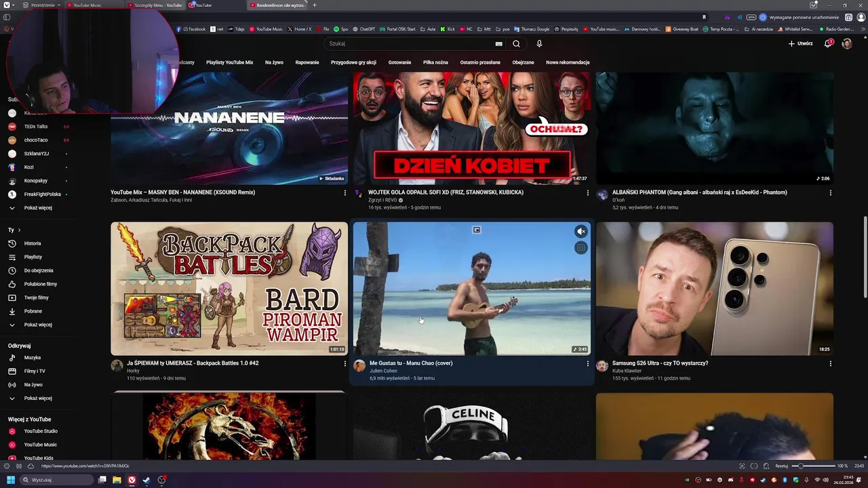The image size is (868, 488).
Task: Open more options for ALBAŃSKI PHANTOM video
Action: coord(830,192)
